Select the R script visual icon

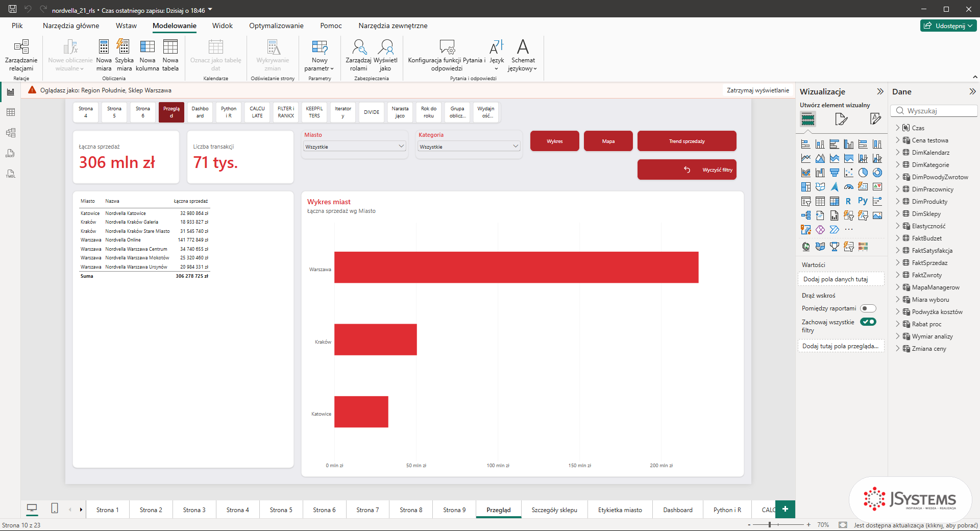coord(849,201)
